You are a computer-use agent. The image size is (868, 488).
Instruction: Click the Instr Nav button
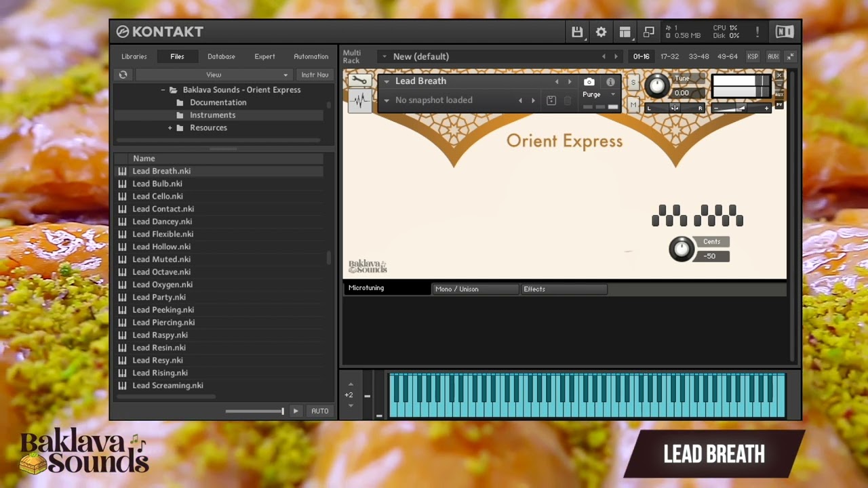[315, 75]
